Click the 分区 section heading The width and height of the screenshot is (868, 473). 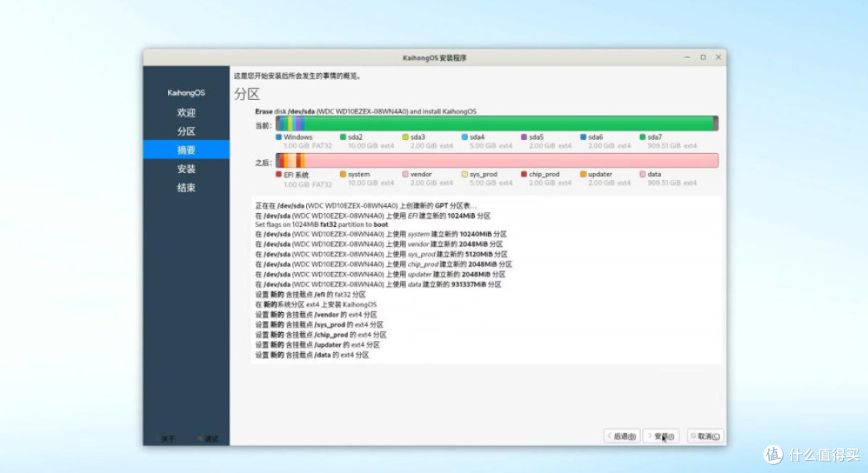click(247, 93)
